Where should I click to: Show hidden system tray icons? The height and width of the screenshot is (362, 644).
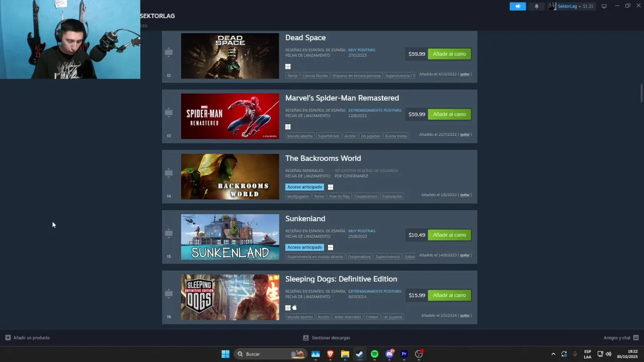click(553, 354)
